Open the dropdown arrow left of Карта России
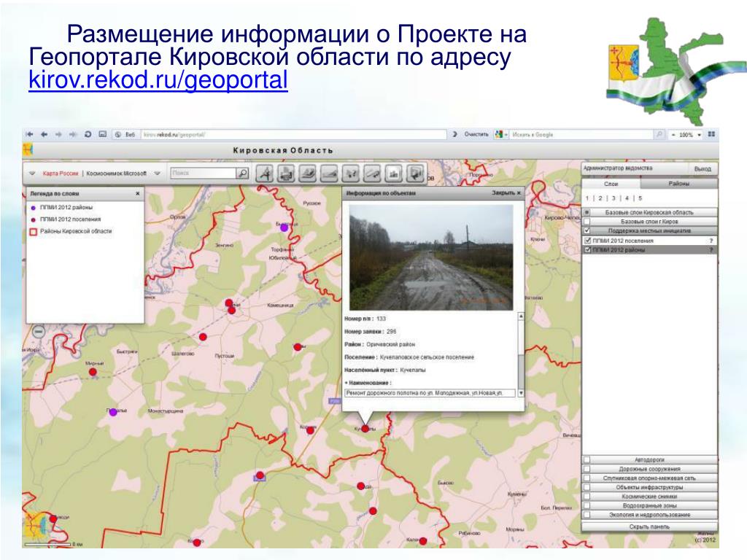Screen dimensions: 747x560 pos(32,174)
